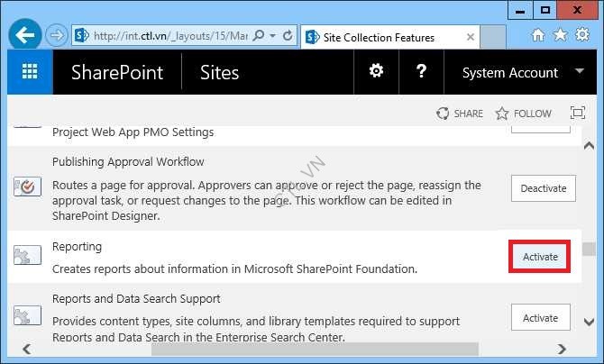Open the Sites link
The height and width of the screenshot is (364, 604).
click(x=220, y=72)
